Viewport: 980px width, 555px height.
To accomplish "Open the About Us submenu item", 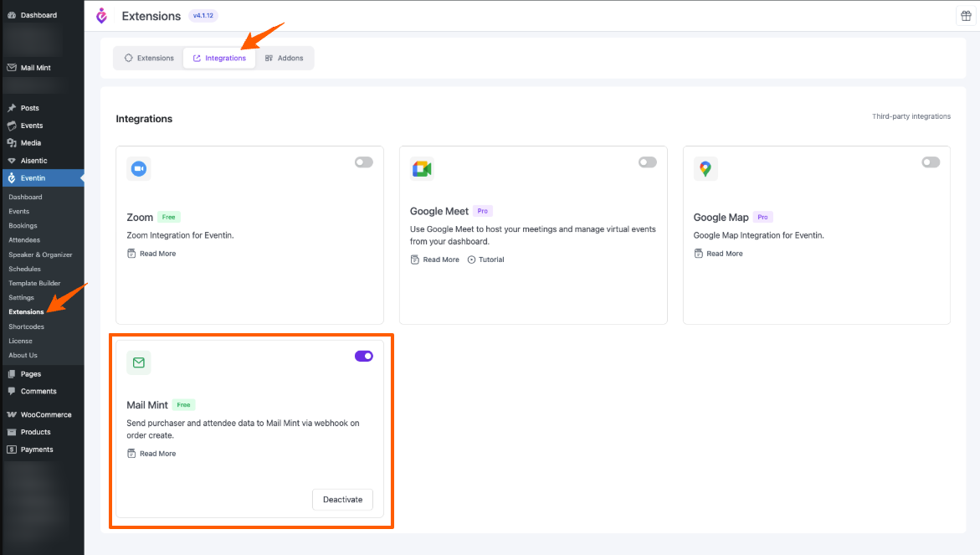I will coord(23,355).
